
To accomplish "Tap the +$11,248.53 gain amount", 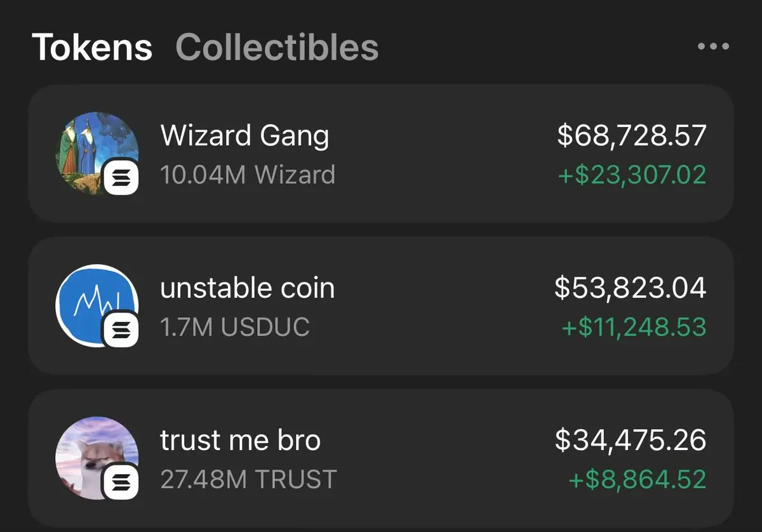I will (x=634, y=327).
